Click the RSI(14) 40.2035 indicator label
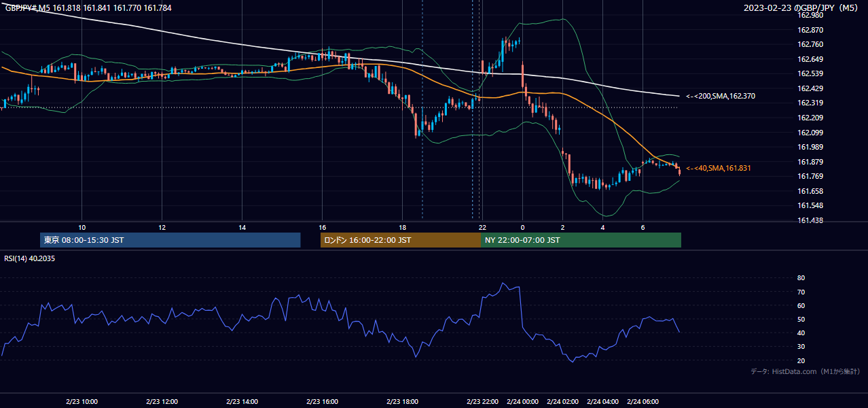868x408 pixels. (30, 258)
